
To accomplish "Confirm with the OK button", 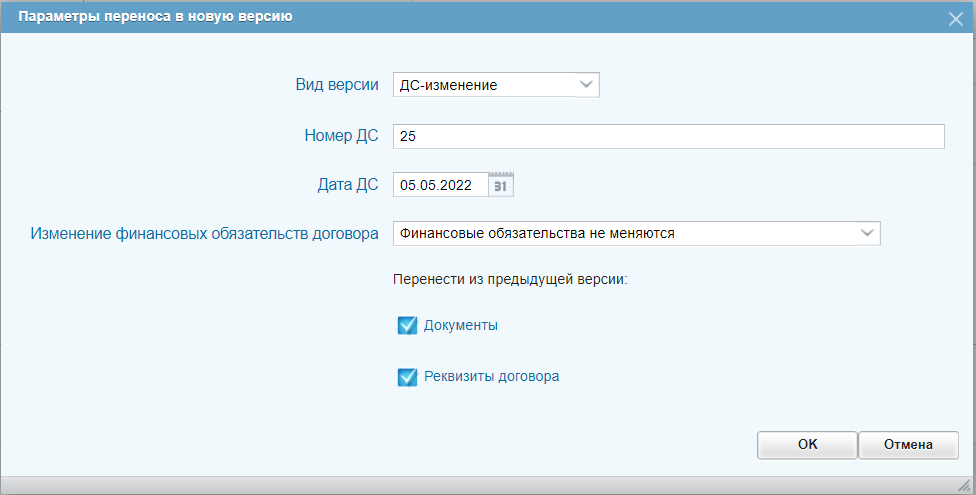I will pyautogui.click(x=807, y=445).
